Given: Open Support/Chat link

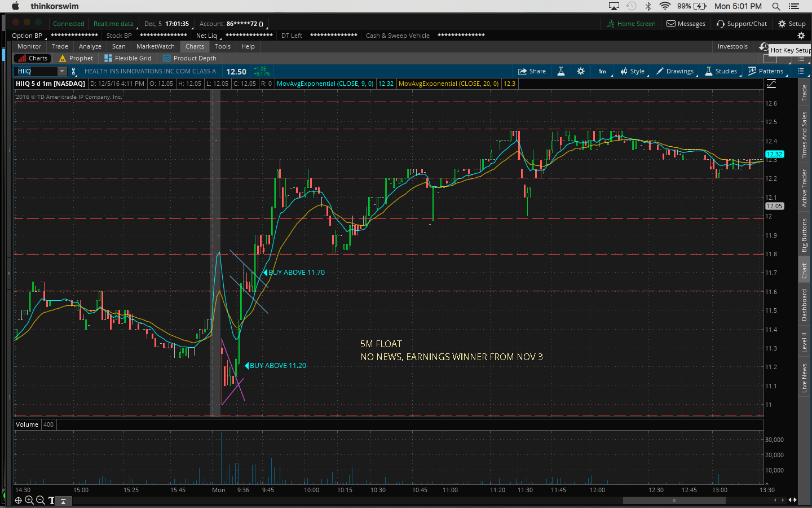Looking at the screenshot, I should [x=742, y=24].
